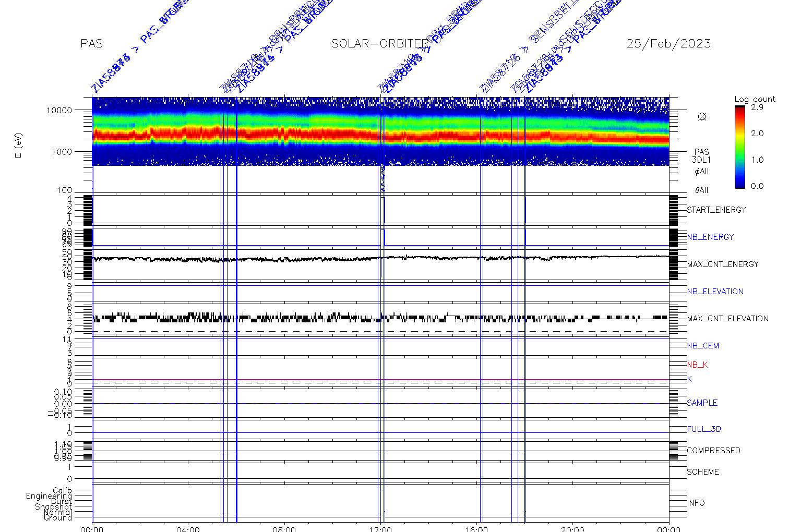This screenshot has width=789, height=532.
Task: Click the blue 'FULL_3D' panel label
Action: (704, 429)
